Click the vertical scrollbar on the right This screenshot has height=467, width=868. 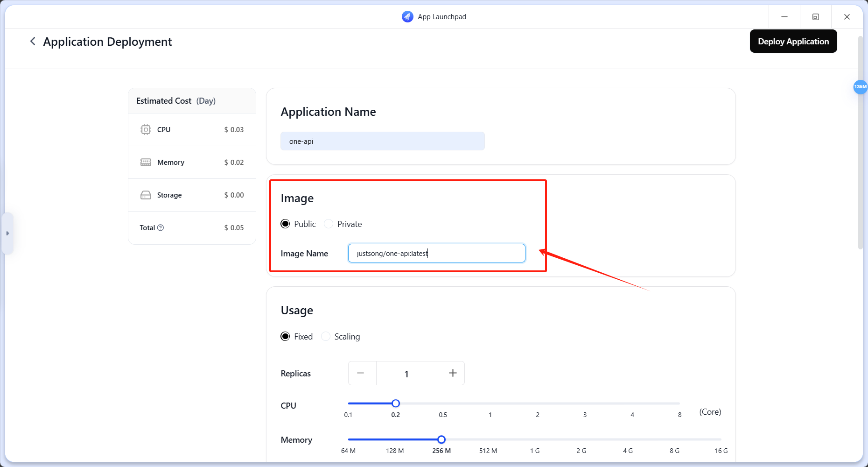(x=861, y=142)
